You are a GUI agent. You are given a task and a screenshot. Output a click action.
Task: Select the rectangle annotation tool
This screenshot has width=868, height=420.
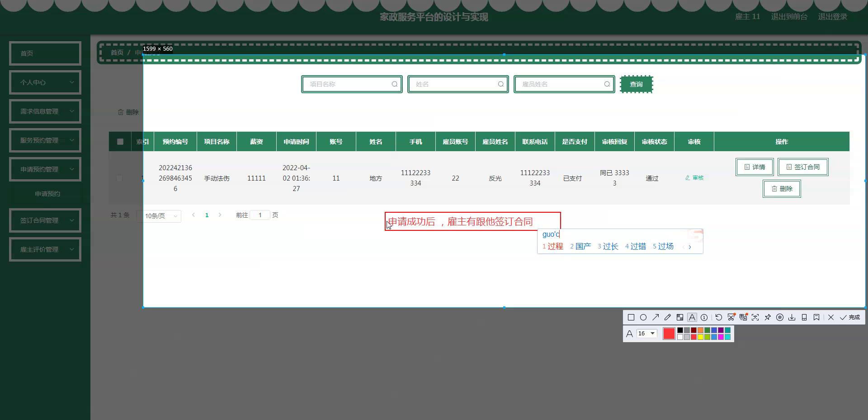[631, 317]
